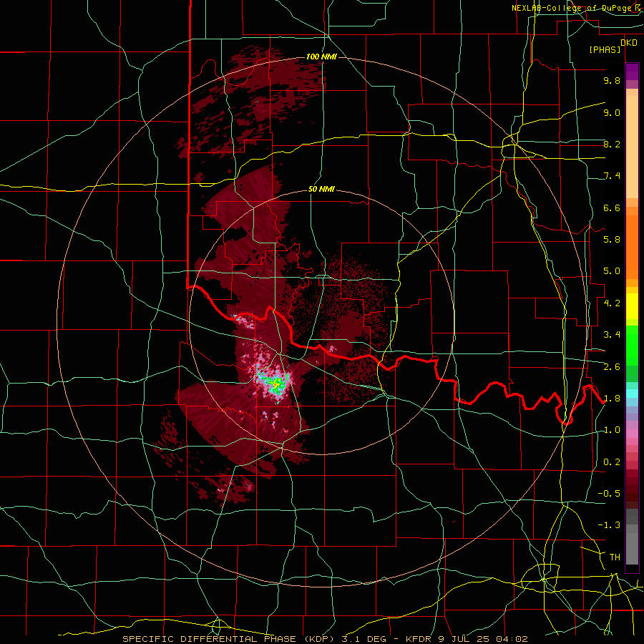
Task: Pick the pink swatch near 1.0 on the color bar
Action: (632, 434)
